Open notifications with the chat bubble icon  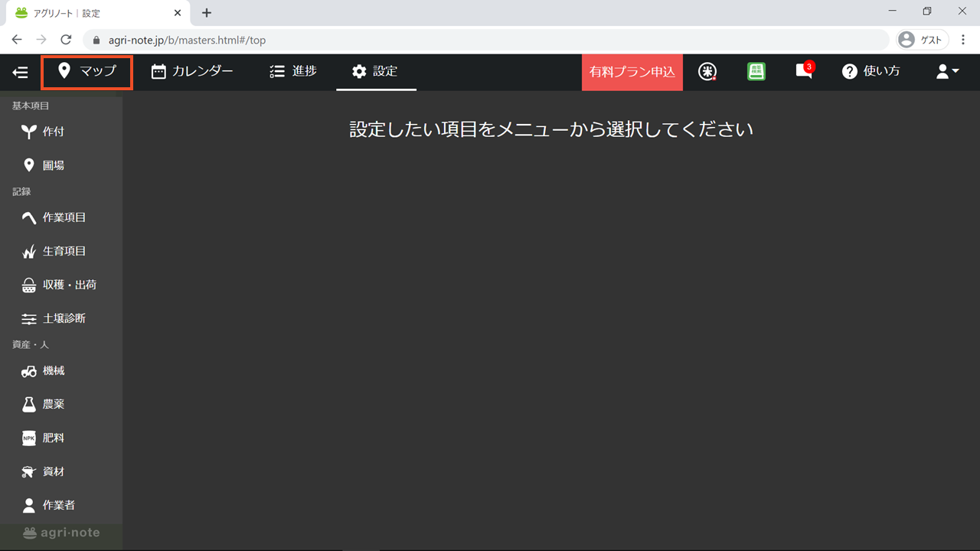pos(803,72)
